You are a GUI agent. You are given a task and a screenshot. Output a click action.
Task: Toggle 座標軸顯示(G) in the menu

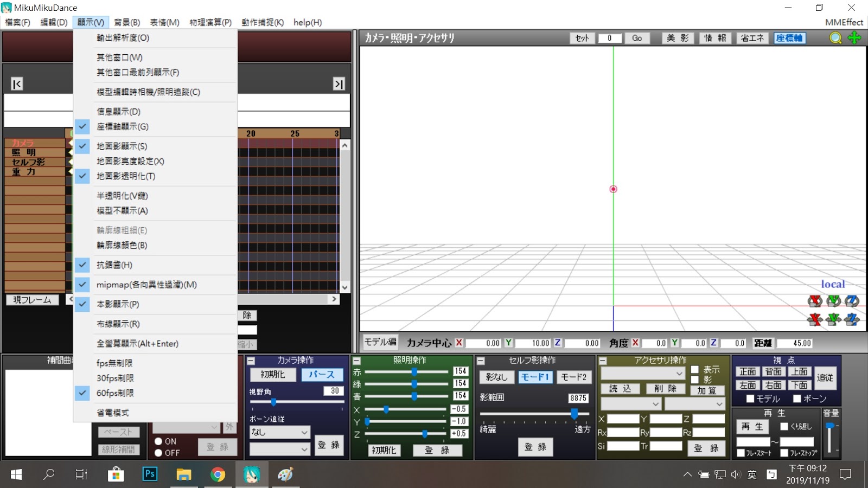click(x=156, y=126)
